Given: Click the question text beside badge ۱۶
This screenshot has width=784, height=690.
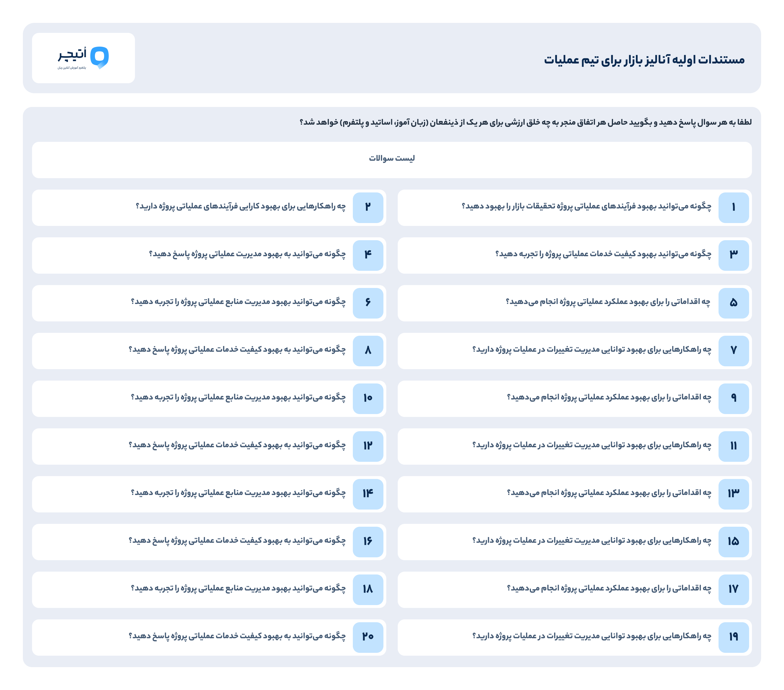Looking at the screenshot, I should (x=237, y=540).
